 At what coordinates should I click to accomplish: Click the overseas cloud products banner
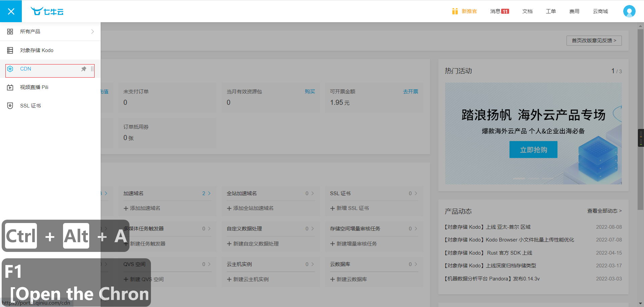533,133
